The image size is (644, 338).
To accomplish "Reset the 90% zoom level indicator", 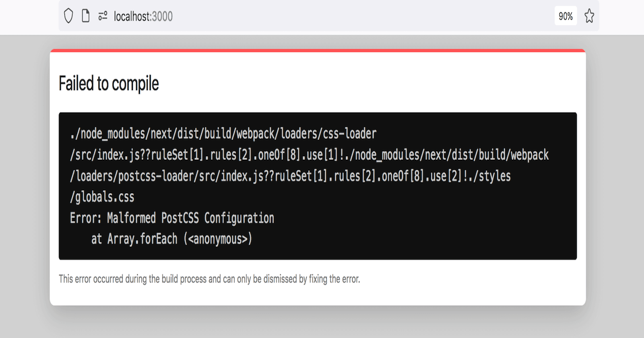I will pyautogui.click(x=566, y=16).
